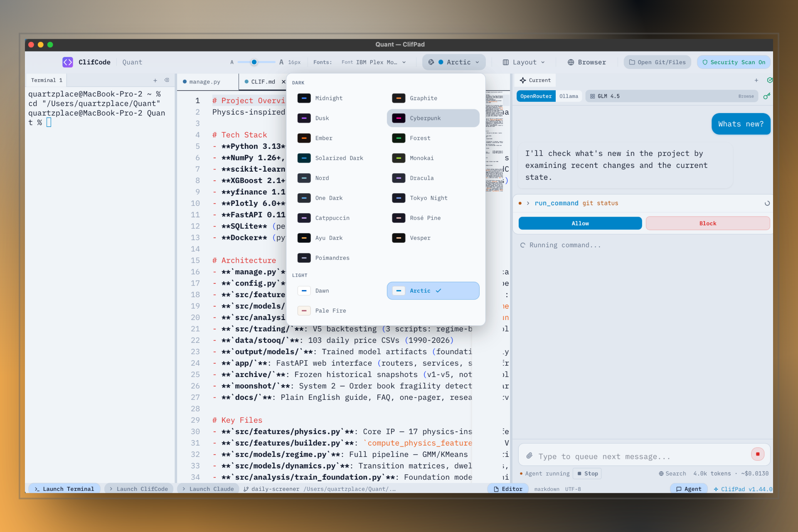Add a new terminal with plus icon
This screenshot has height=532, width=798.
click(x=155, y=80)
